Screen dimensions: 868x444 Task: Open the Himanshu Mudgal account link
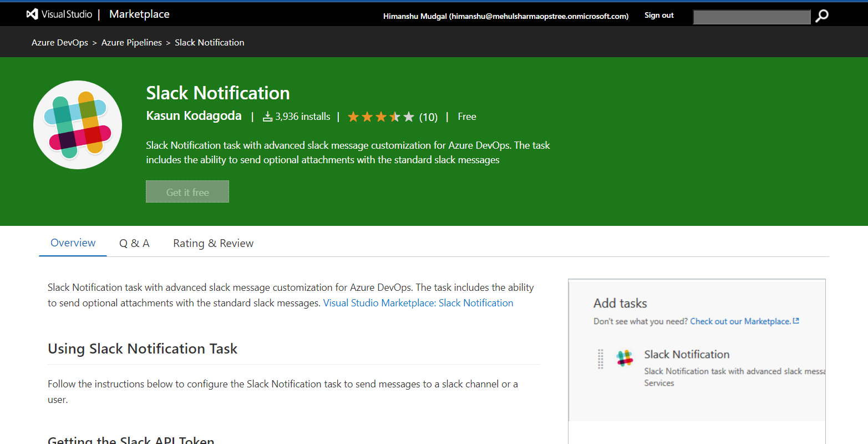pyautogui.click(x=506, y=16)
